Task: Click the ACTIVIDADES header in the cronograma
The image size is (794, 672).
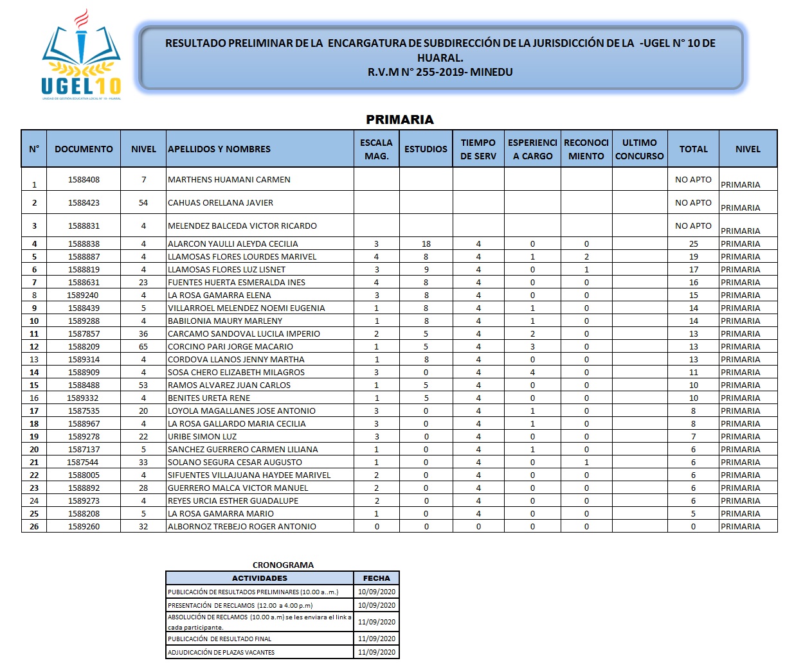Action: click(259, 578)
